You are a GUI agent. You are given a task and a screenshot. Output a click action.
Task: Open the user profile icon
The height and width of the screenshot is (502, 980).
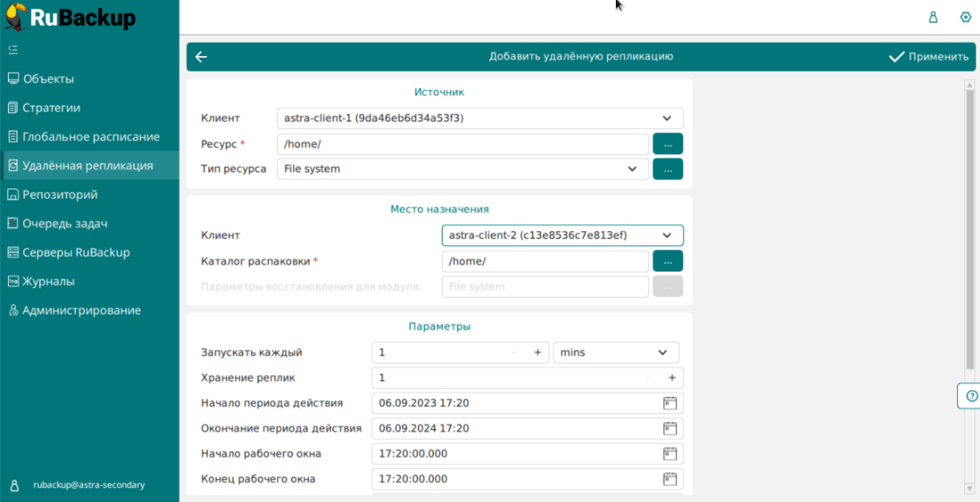933,17
